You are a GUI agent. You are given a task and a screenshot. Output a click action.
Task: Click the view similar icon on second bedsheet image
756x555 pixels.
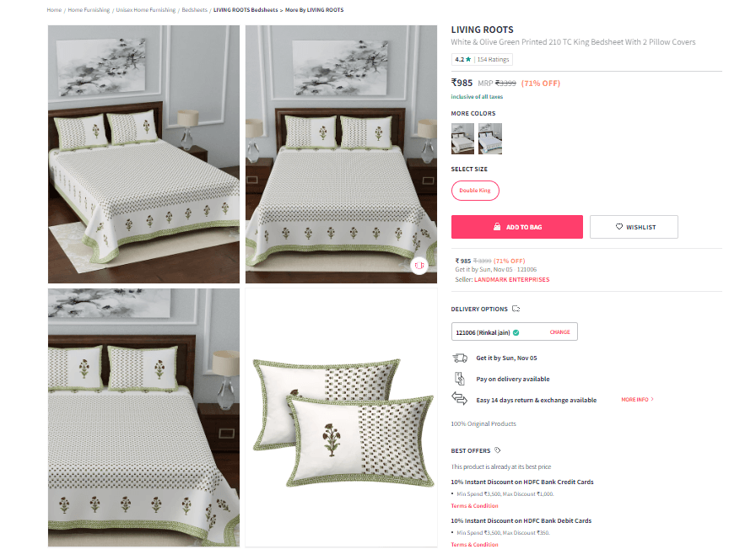coord(419,266)
